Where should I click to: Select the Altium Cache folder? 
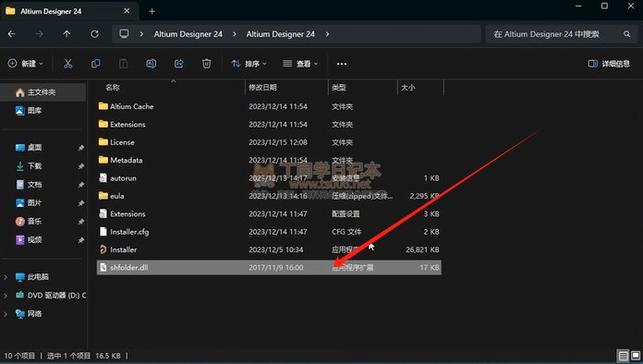click(269, 106)
